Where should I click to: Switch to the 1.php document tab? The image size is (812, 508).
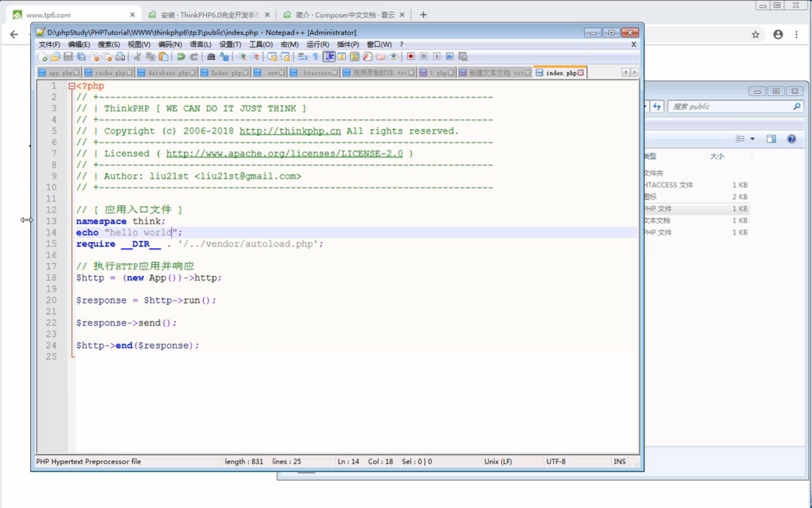(x=436, y=73)
